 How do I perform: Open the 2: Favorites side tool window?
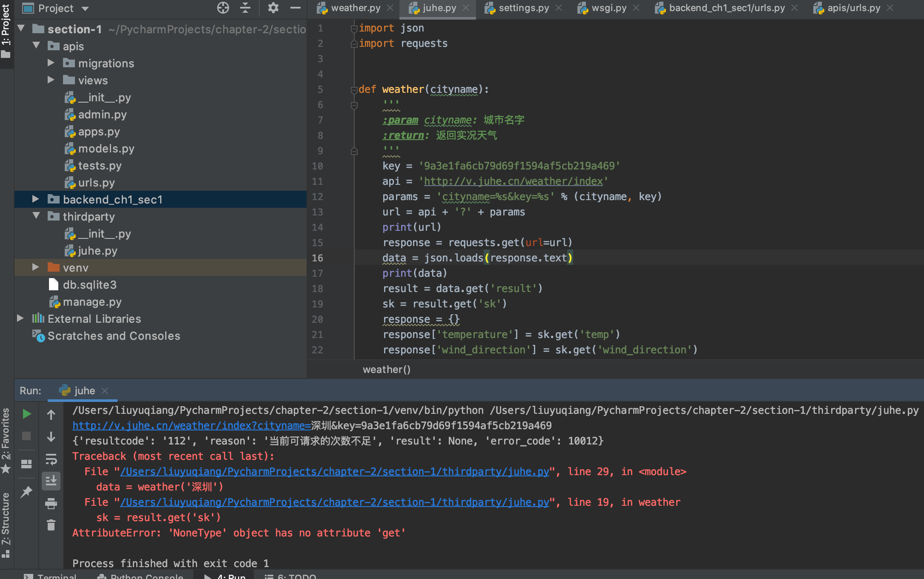click(x=6, y=441)
